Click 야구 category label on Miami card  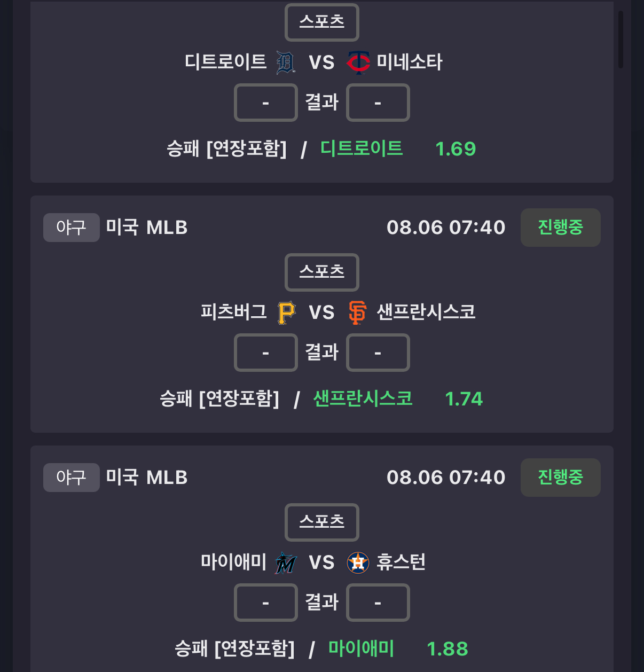pyautogui.click(x=72, y=478)
